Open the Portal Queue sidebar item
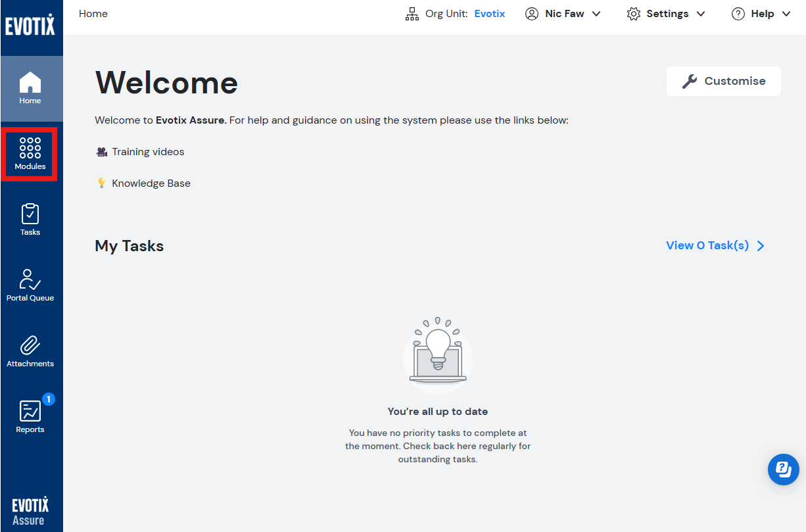 click(30, 285)
